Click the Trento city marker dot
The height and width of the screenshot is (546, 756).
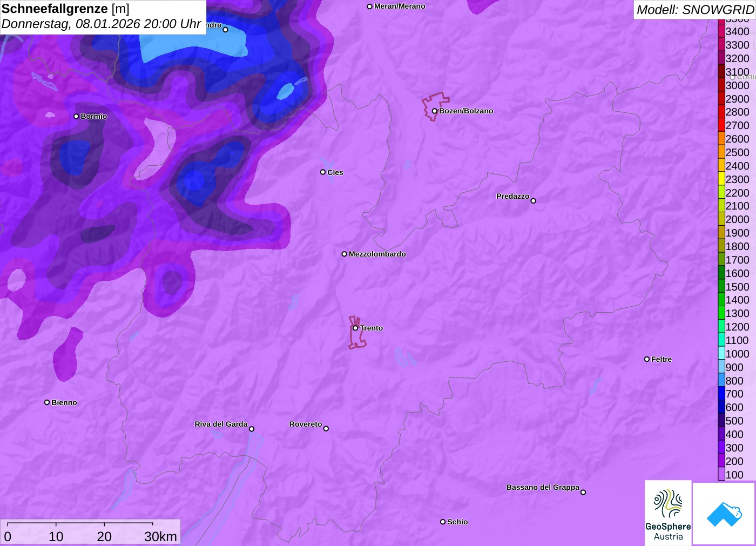pyautogui.click(x=355, y=328)
